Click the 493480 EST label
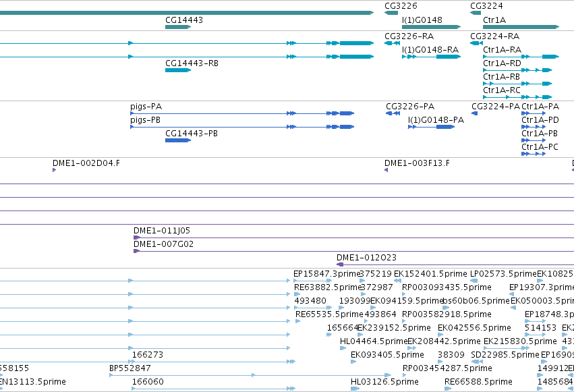 click(x=310, y=301)
